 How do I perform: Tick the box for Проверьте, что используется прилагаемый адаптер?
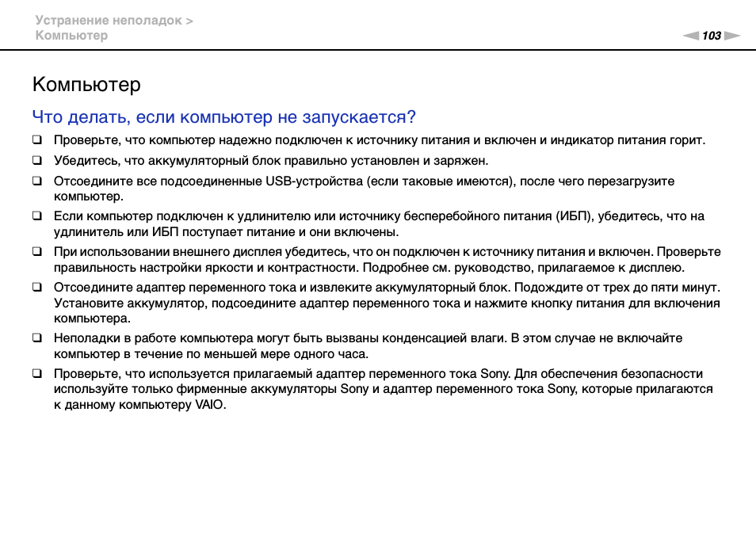click(37, 374)
